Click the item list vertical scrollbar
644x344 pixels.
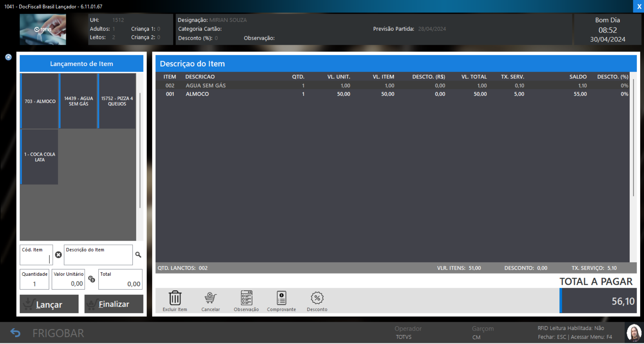[x=633, y=138]
